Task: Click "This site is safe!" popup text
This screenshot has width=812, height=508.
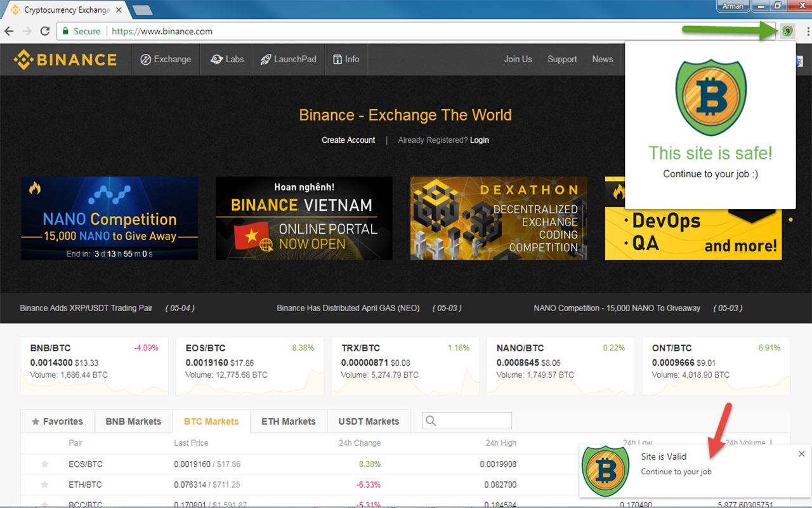Action: coord(710,153)
